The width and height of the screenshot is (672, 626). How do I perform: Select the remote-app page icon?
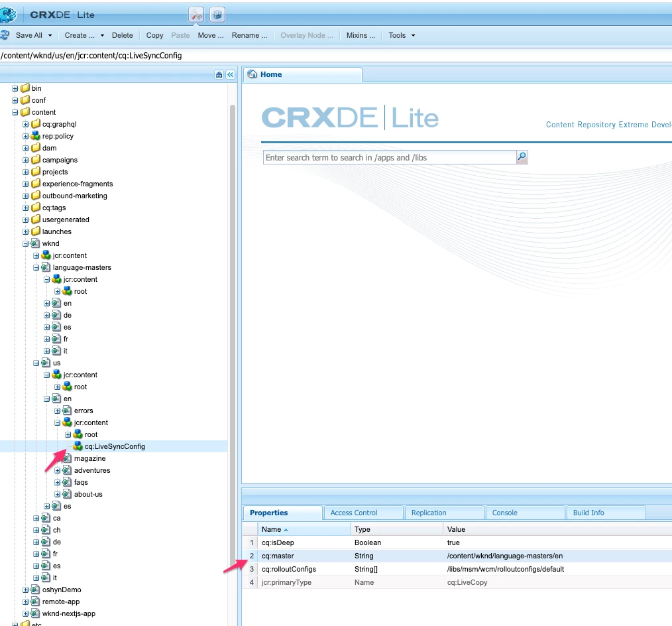point(36,601)
